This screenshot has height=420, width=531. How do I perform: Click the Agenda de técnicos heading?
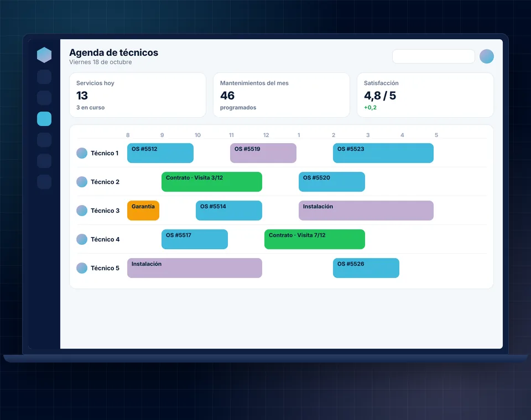pos(114,53)
